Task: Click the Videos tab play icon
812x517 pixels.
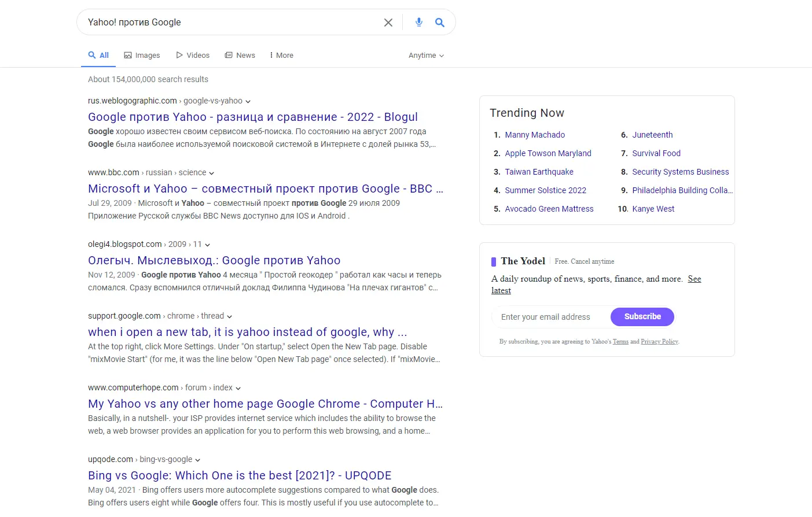Action: 179,56
